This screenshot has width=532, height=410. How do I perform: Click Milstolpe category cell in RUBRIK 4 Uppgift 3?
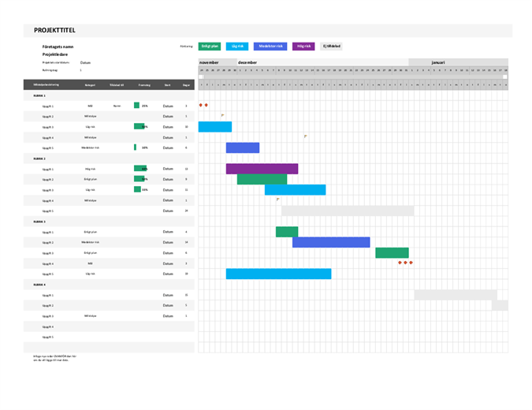[x=91, y=316]
